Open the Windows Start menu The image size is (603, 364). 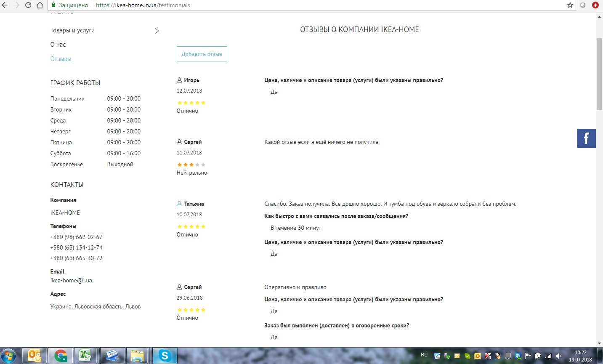(x=8, y=356)
